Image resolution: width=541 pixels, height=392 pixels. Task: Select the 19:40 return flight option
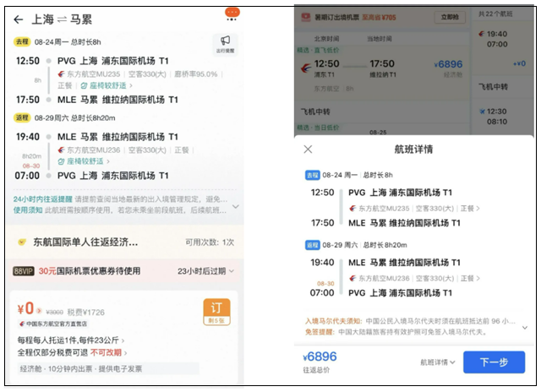(502, 48)
